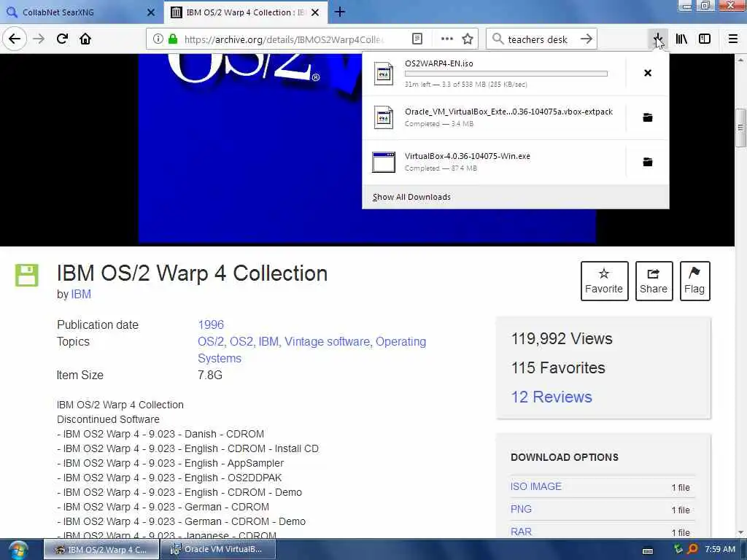747x560 pixels.
Task: Click the Item Size 7.8G value
Action: point(210,376)
